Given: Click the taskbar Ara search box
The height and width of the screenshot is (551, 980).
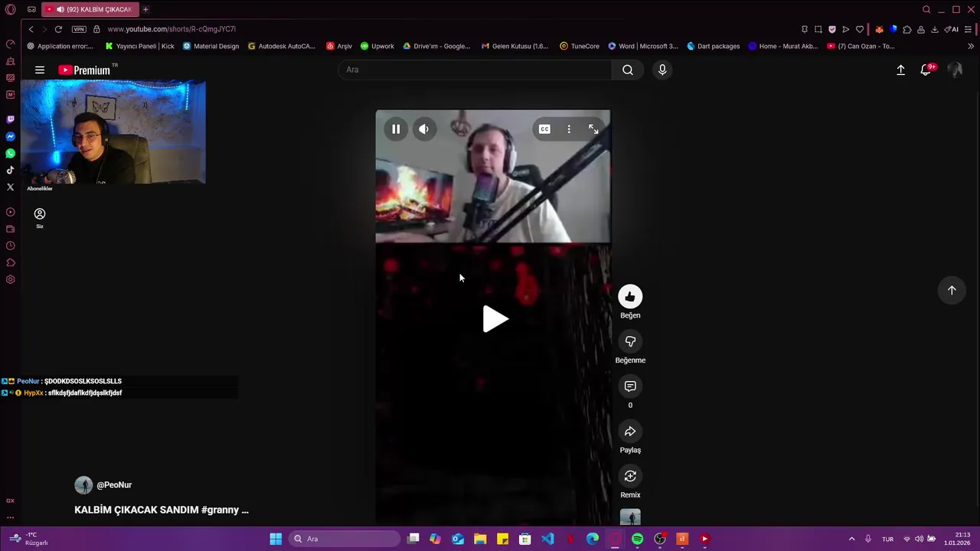Looking at the screenshot, I should pyautogui.click(x=345, y=539).
